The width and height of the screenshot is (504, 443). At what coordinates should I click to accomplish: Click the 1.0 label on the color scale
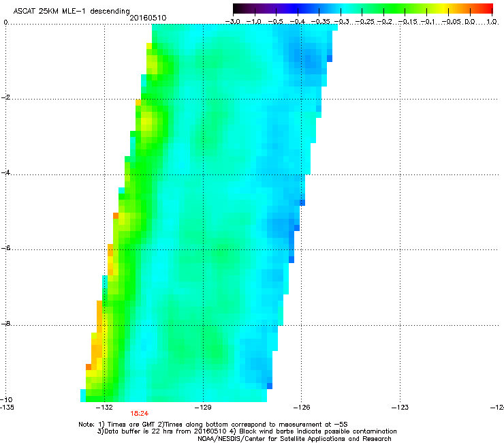pyautogui.click(x=492, y=22)
